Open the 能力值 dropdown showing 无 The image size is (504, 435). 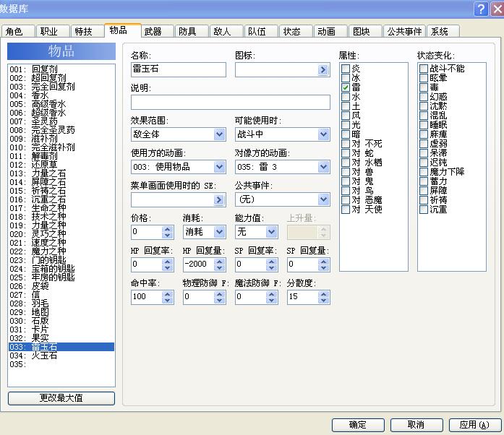tap(257, 232)
